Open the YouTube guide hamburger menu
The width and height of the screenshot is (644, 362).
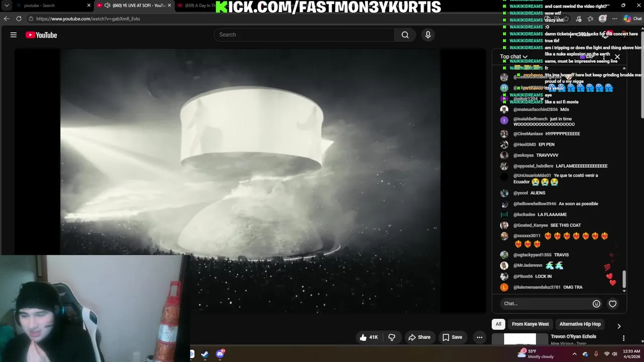14,35
